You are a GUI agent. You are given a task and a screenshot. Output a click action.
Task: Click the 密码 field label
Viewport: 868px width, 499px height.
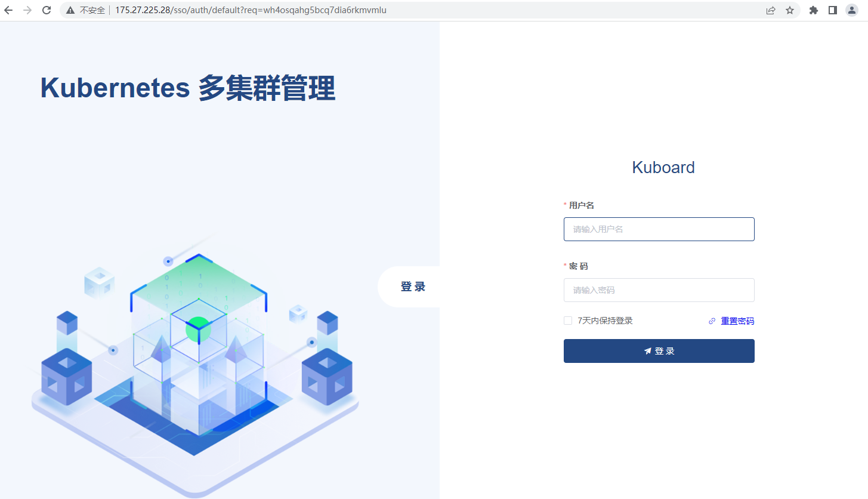pyautogui.click(x=579, y=266)
